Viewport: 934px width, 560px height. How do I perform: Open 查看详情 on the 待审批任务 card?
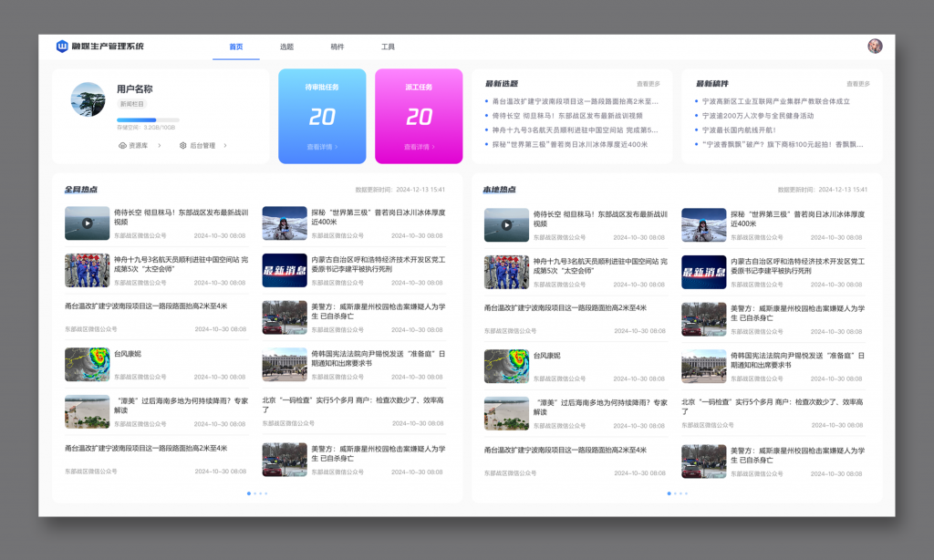click(322, 146)
